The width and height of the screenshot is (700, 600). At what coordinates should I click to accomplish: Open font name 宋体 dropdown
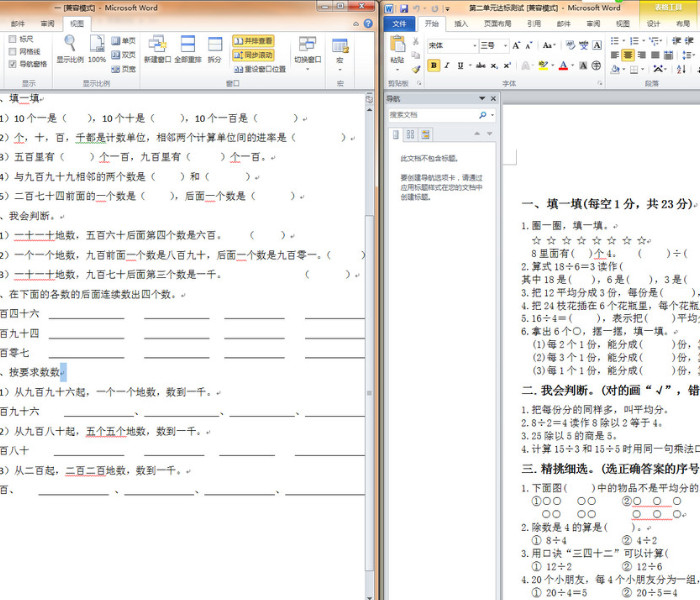pos(475,46)
